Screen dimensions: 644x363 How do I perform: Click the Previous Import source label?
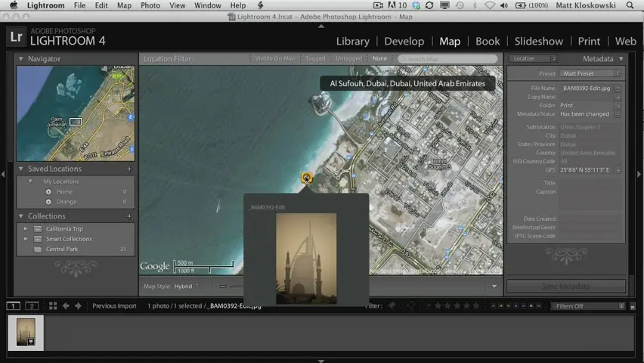click(x=114, y=306)
